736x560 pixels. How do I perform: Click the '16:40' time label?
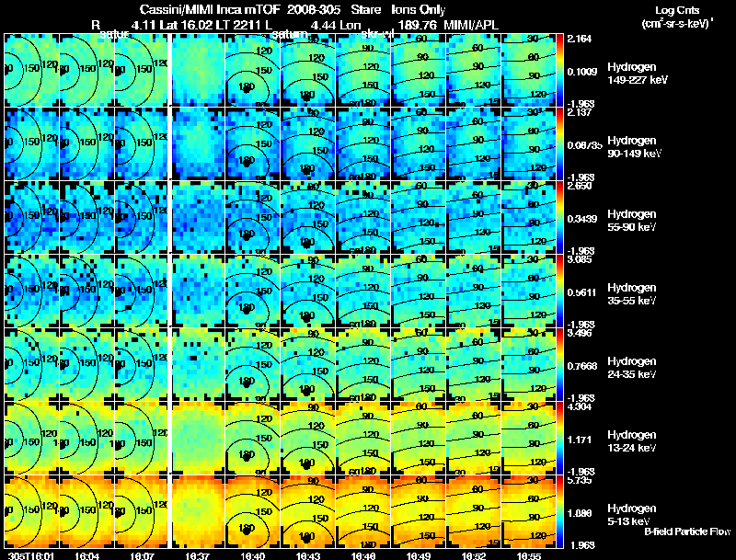tap(252, 555)
